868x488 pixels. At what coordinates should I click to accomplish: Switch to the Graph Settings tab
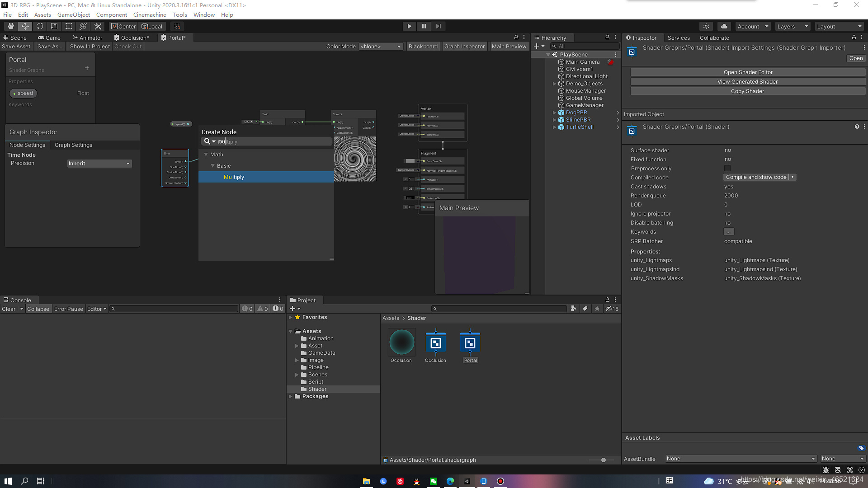pyautogui.click(x=73, y=145)
